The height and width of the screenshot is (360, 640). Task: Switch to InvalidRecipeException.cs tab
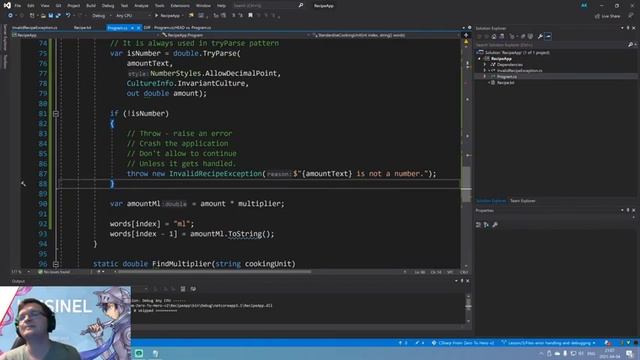click(35, 28)
